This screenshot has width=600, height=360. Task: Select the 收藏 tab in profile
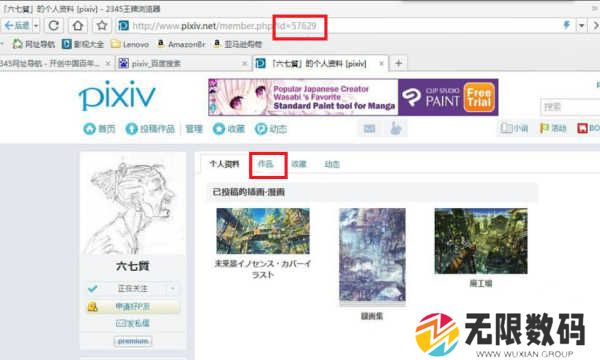tap(299, 164)
